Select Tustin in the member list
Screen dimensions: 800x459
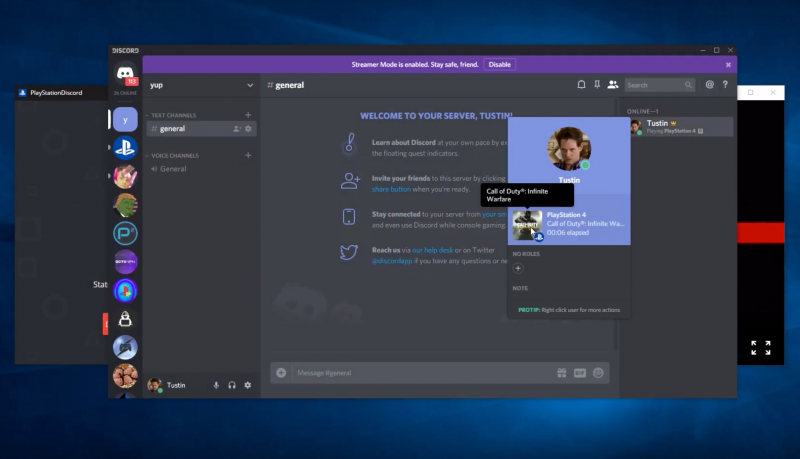[681, 126]
